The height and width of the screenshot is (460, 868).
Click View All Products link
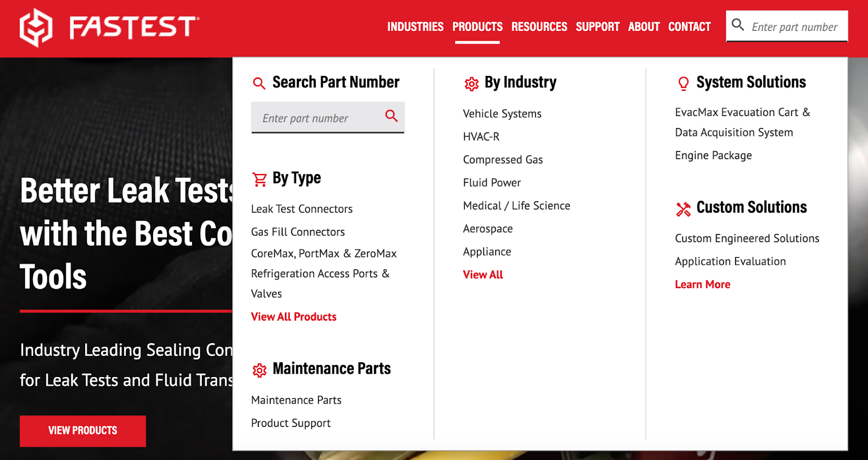tap(293, 317)
